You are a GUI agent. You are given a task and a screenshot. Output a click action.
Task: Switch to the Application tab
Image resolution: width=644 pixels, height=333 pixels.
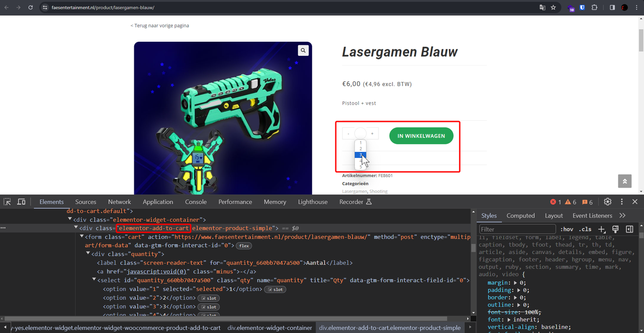click(x=158, y=202)
